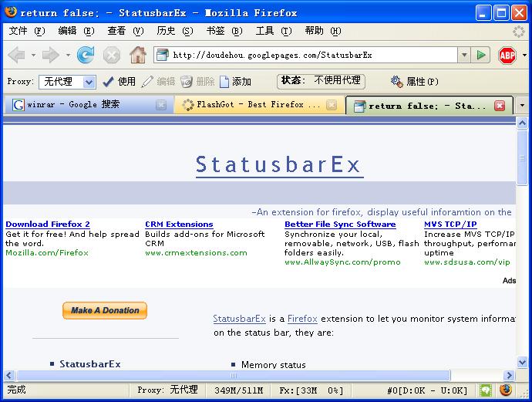532x402 pixels.
Task: Click the vertical scrollbar thumb
Action: tap(522, 157)
